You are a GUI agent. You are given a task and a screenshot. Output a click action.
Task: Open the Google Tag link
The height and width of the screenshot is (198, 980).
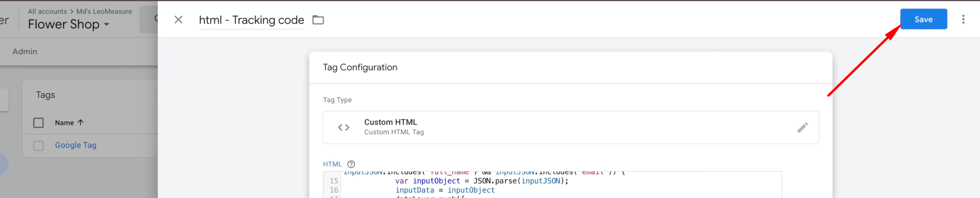(75, 145)
